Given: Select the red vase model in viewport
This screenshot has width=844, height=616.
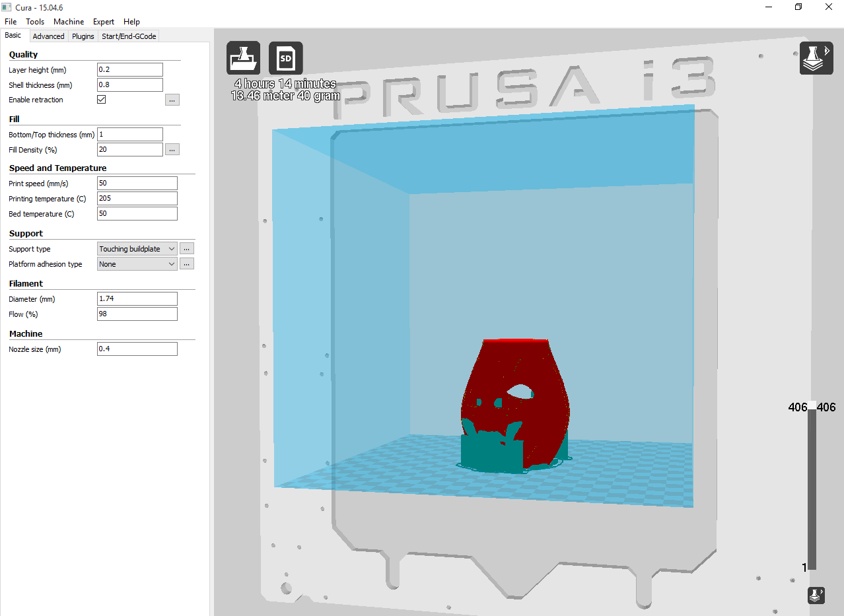Looking at the screenshot, I should coord(515,404).
